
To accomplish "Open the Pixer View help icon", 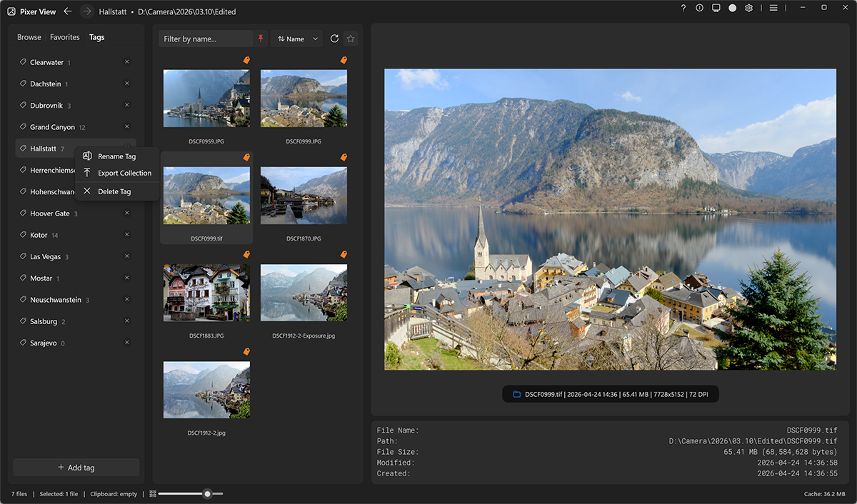I will pos(683,8).
